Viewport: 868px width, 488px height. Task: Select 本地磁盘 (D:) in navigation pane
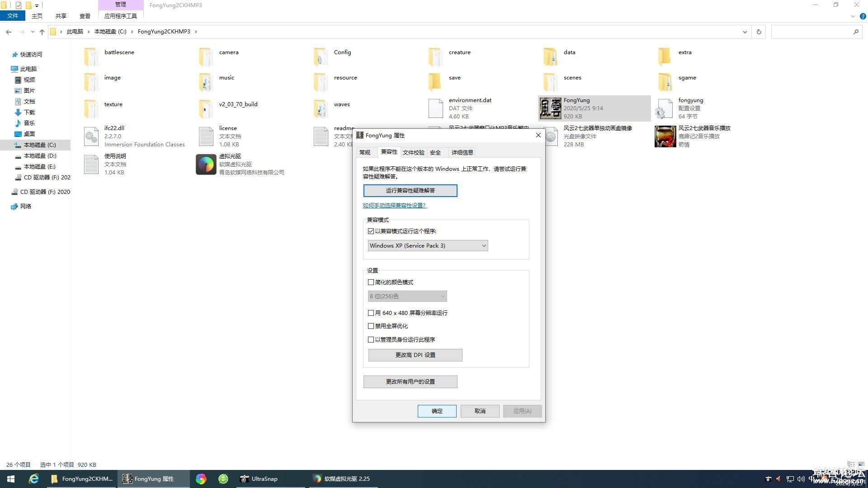[40, 156]
